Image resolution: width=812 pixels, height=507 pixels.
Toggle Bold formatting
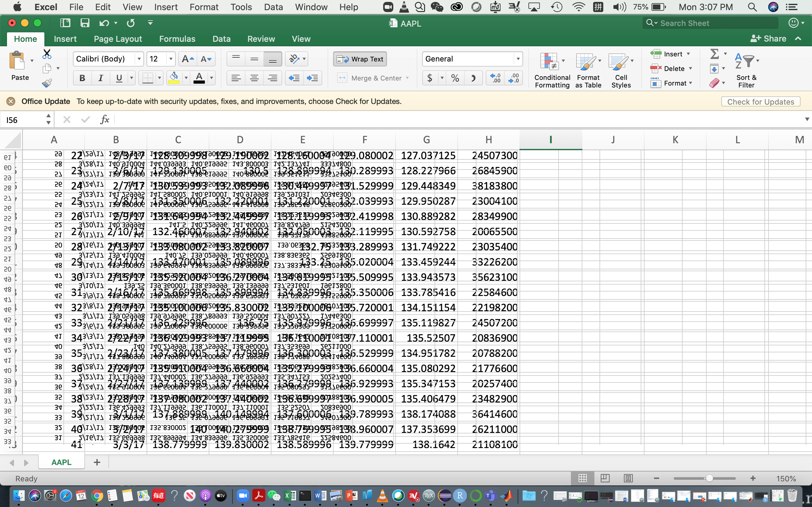tap(82, 78)
